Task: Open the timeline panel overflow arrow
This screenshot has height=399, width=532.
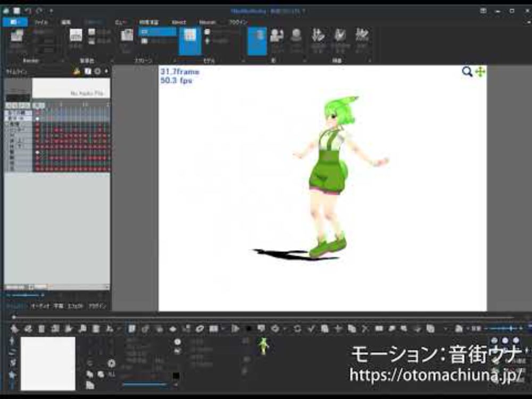Action: point(105,71)
